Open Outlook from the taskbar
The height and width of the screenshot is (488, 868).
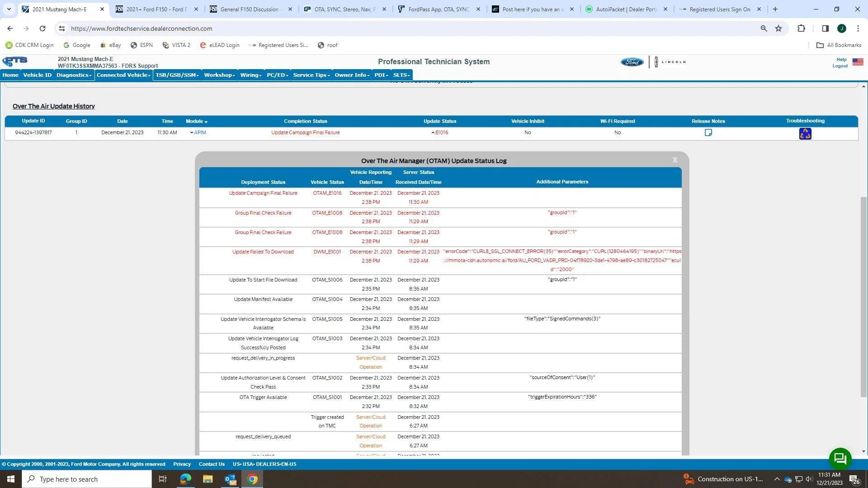pyautogui.click(x=230, y=479)
